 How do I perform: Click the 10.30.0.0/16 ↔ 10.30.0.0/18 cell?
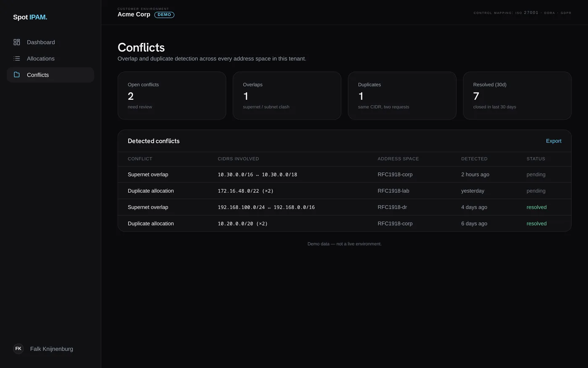click(257, 175)
